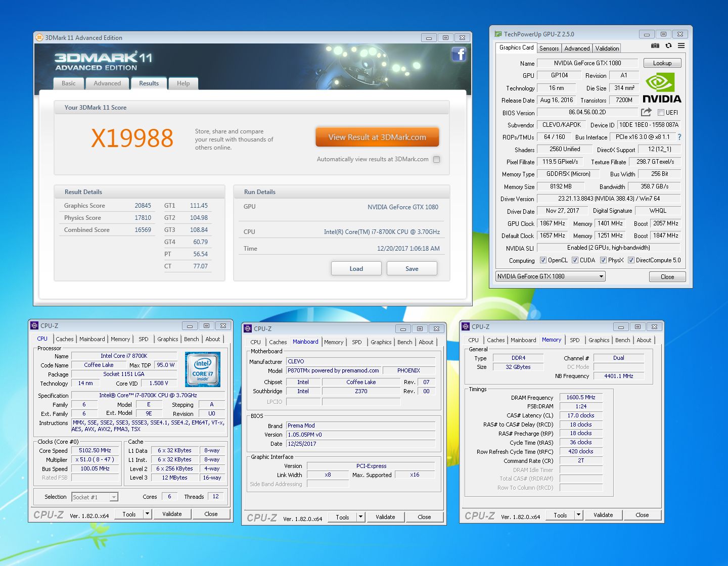Click the Boost 2057 MHz value in GPU-Z
This screenshot has width=728, height=566.
[666, 223]
